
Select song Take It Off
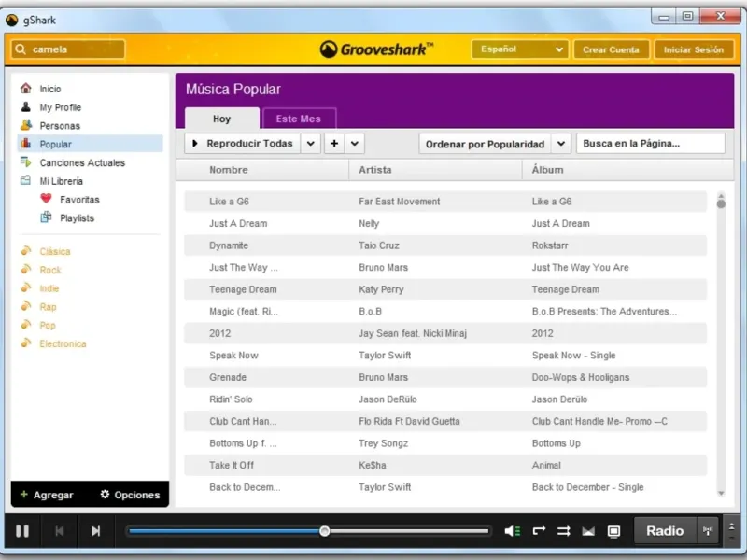(232, 465)
